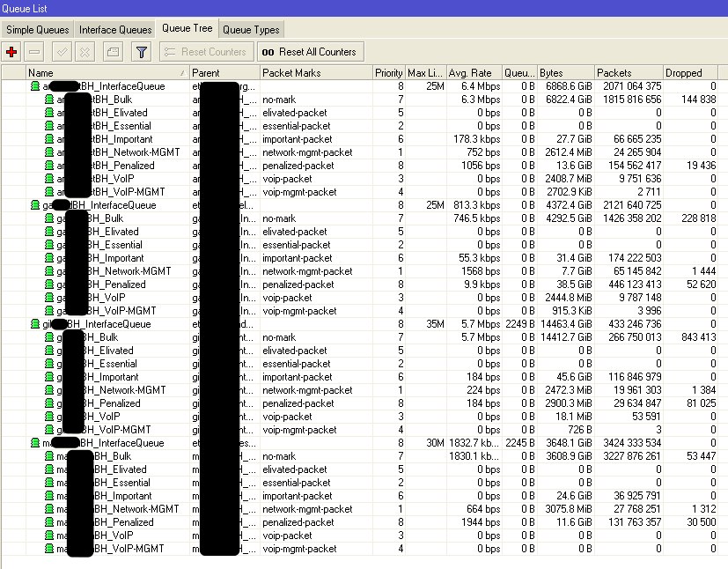
Task: Click the Avg. Rate column header
Action: [x=471, y=72]
